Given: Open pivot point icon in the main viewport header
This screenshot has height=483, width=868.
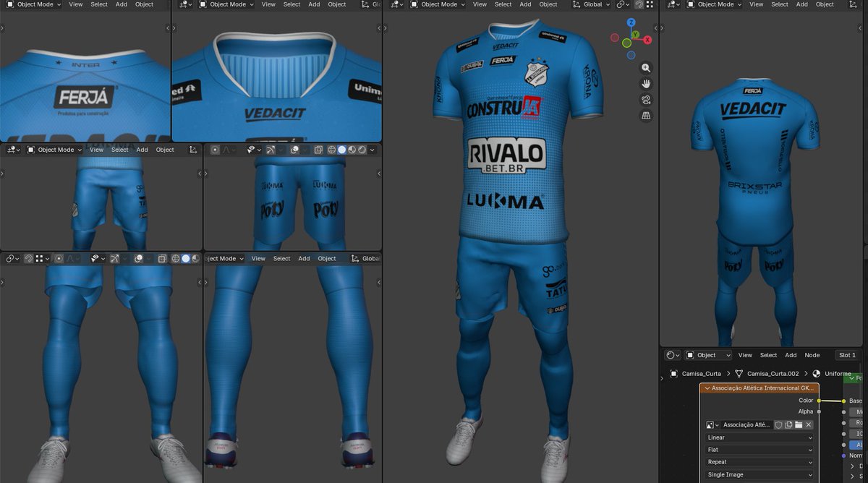Looking at the screenshot, I should tap(623, 4).
